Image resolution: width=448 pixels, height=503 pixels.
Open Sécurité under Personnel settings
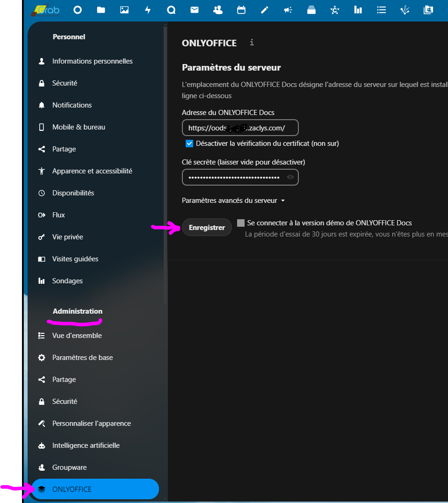(x=65, y=83)
